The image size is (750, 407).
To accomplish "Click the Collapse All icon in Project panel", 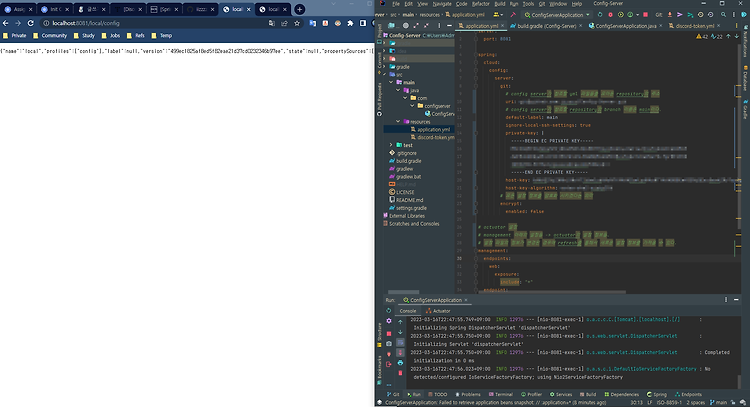I will (426, 26).
